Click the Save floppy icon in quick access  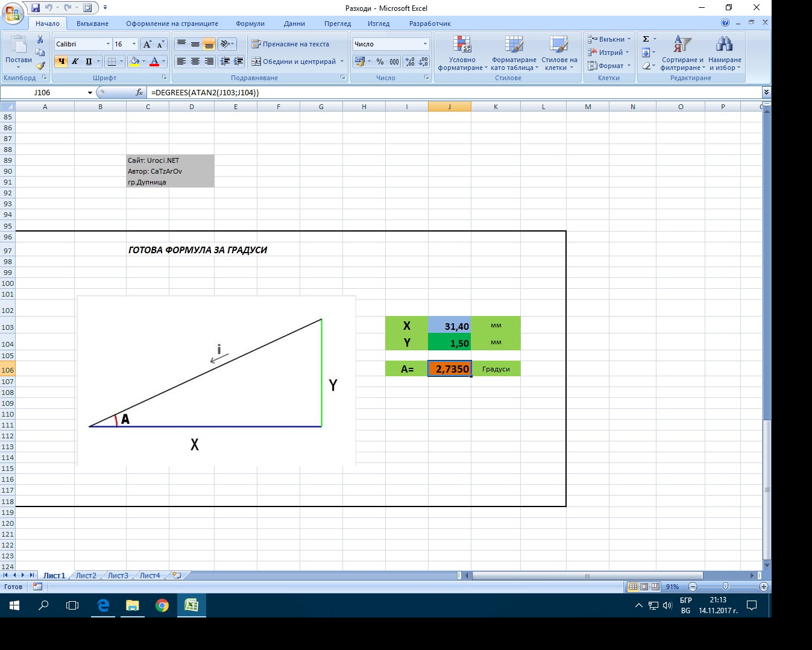click(35, 8)
